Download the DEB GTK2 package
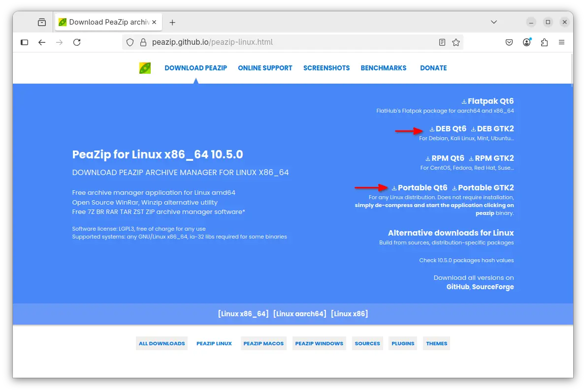This screenshot has width=586, height=392. coord(492,129)
